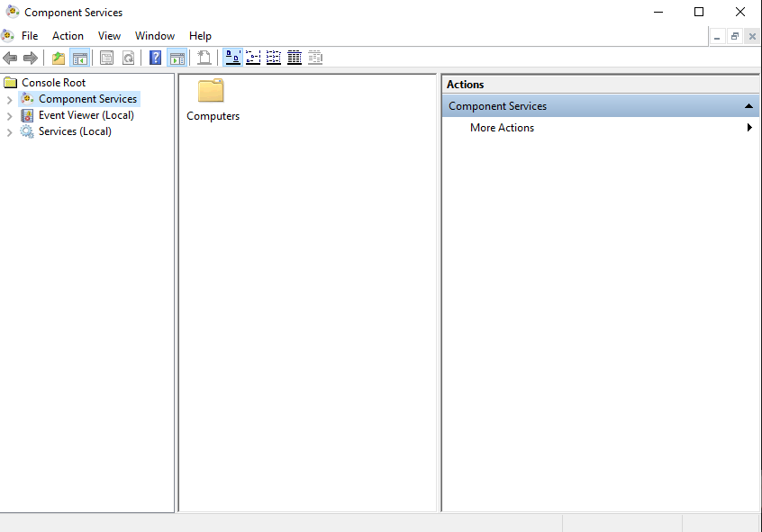Screen dimensions: 762x532
Task: Click the Refresh toolbar icon
Action: (x=128, y=58)
